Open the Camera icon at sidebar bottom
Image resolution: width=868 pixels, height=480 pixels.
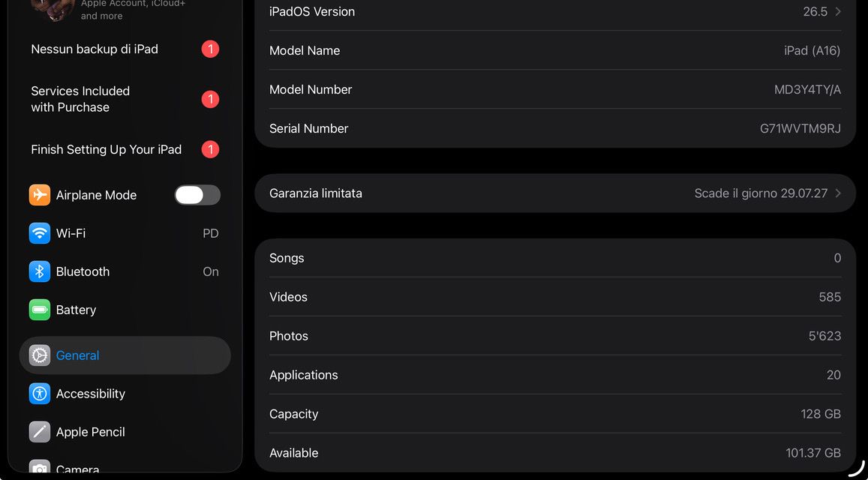pyautogui.click(x=39, y=466)
